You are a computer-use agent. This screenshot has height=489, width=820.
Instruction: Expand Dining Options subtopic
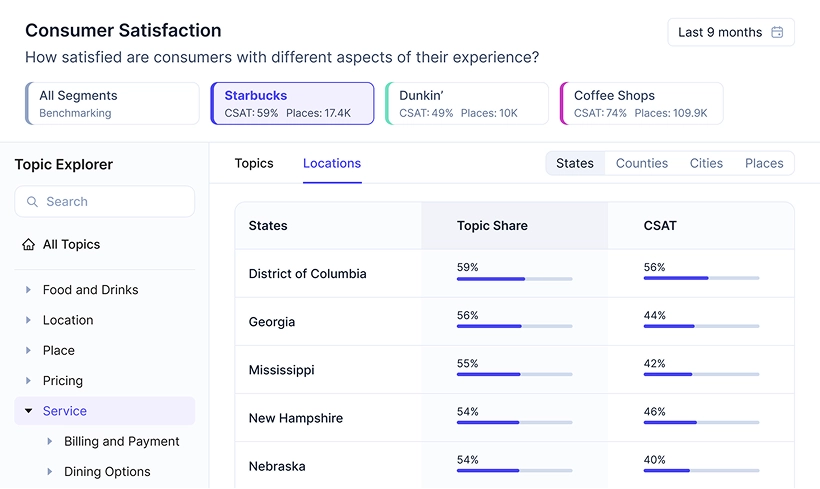pos(50,472)
